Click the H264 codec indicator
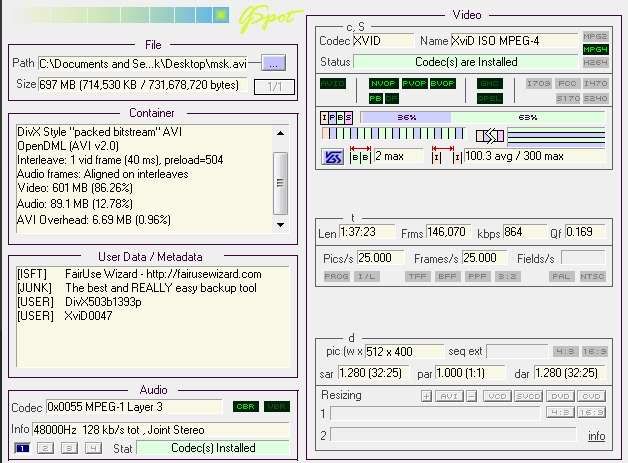628x463 pixels. pyautogui.click(x=596, y=62)
